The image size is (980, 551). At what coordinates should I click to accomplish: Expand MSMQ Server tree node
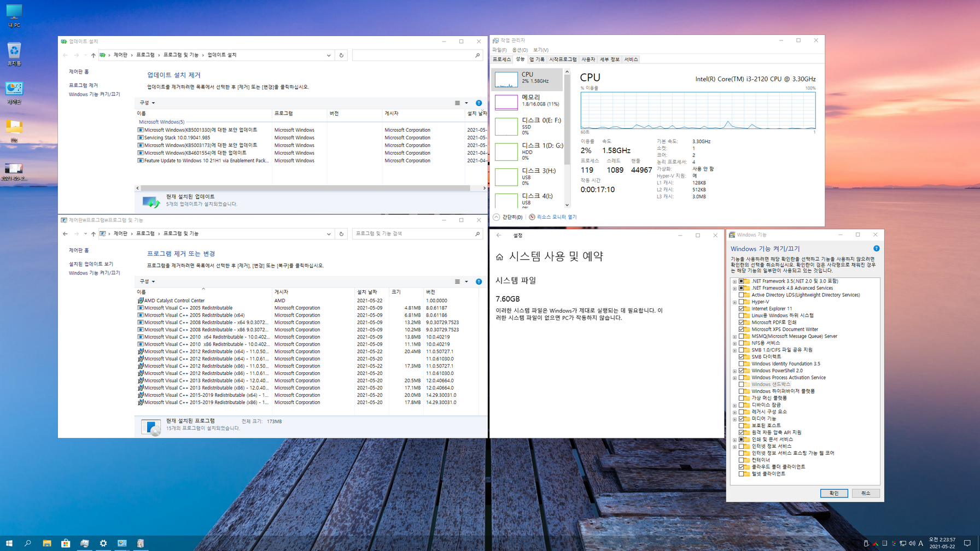(734, 337)
